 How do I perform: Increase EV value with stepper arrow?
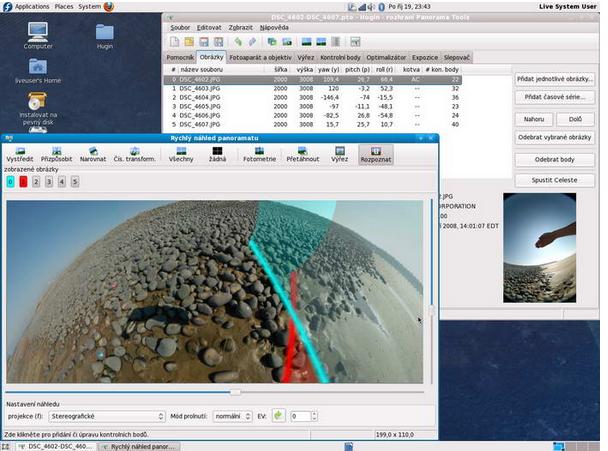314,413
